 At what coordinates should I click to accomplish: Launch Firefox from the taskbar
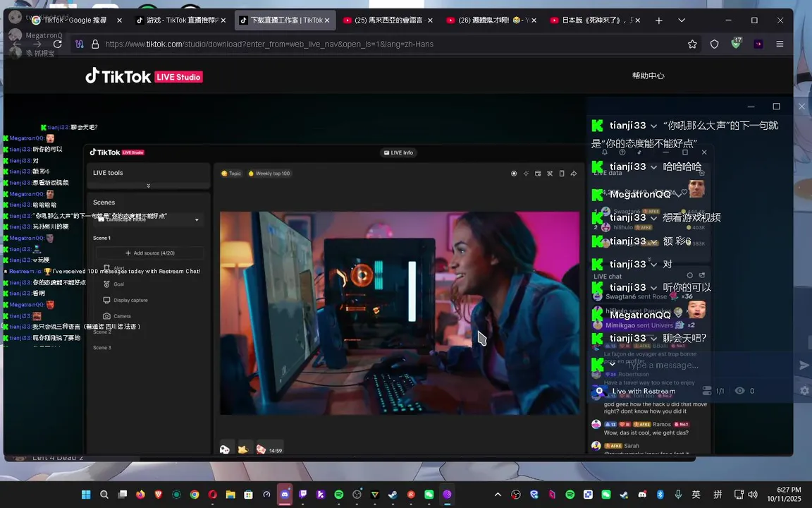click(140, 495)
